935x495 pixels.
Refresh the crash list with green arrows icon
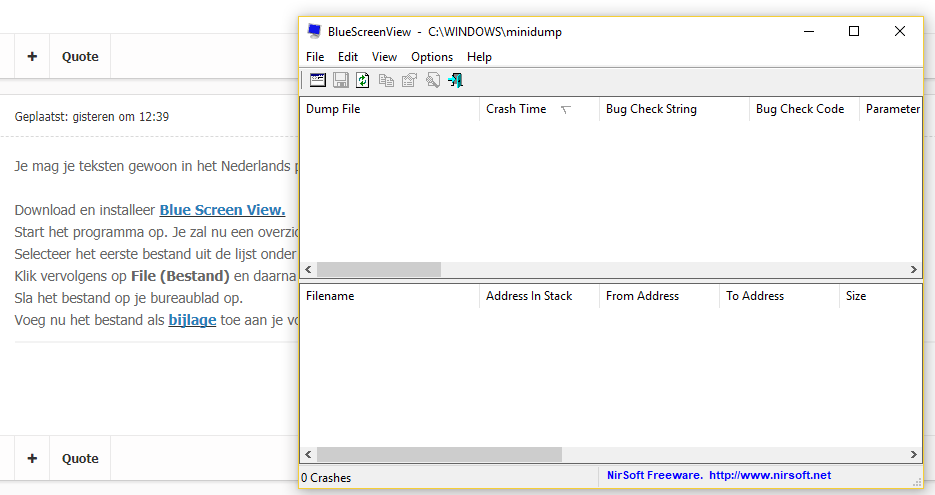(x=363, y=80)
